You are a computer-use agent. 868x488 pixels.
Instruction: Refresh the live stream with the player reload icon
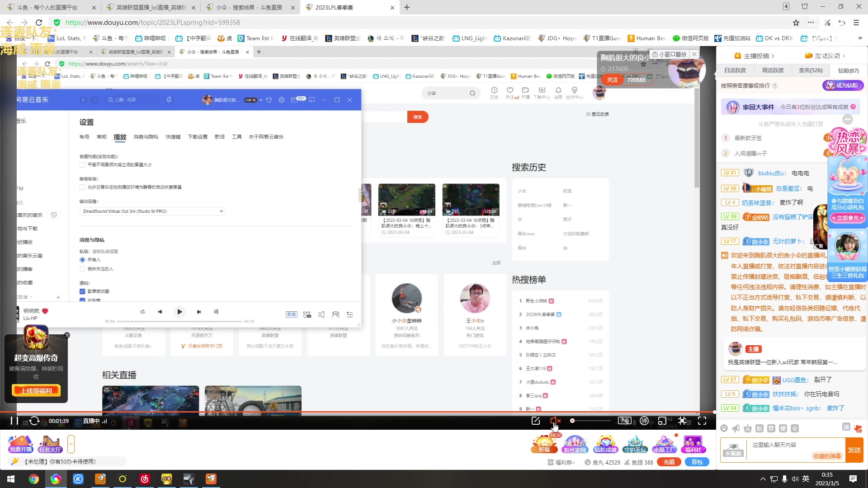(34, 421)
